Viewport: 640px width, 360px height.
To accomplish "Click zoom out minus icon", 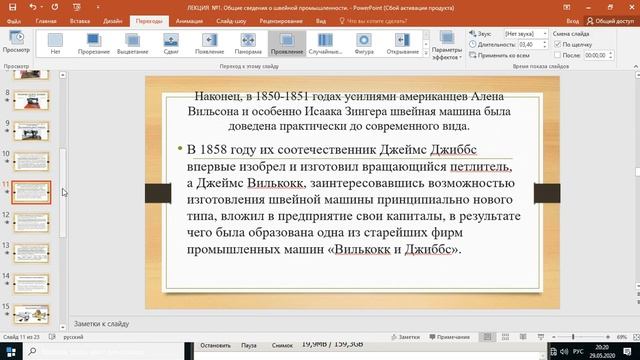I will (554, 337).
